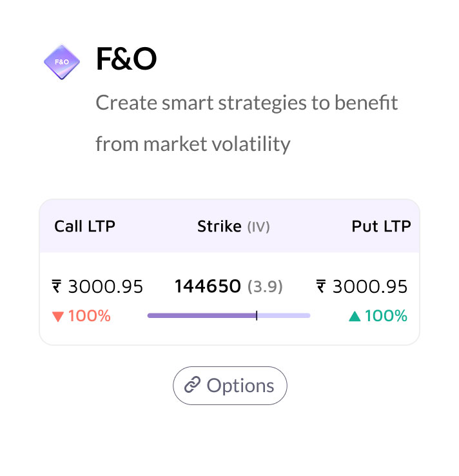Click the green upward triangle icon
Viewport: 459px width, 476px height.
coord(355,317)
